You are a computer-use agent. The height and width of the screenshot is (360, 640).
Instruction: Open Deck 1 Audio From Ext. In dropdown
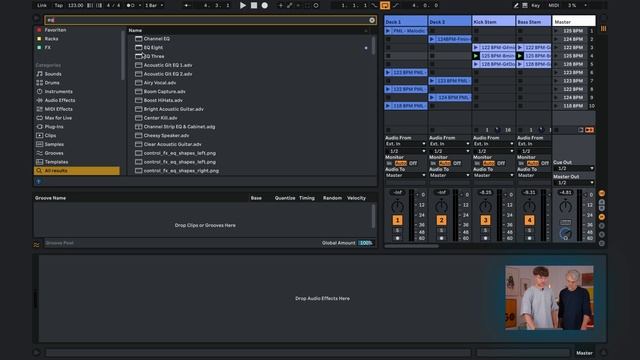pyautogui.click(x=406, y=144)
